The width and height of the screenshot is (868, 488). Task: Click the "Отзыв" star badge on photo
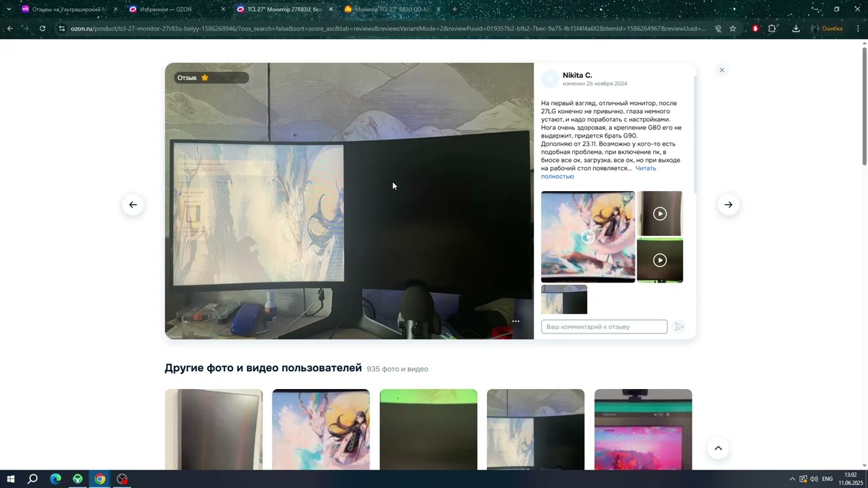pyautogui.click(x=211, y=78)
